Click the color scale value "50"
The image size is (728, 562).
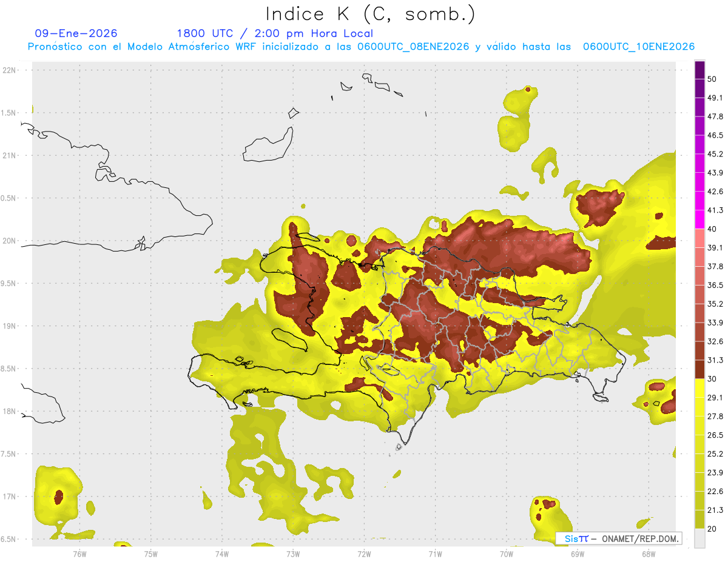tap(712, 79)
